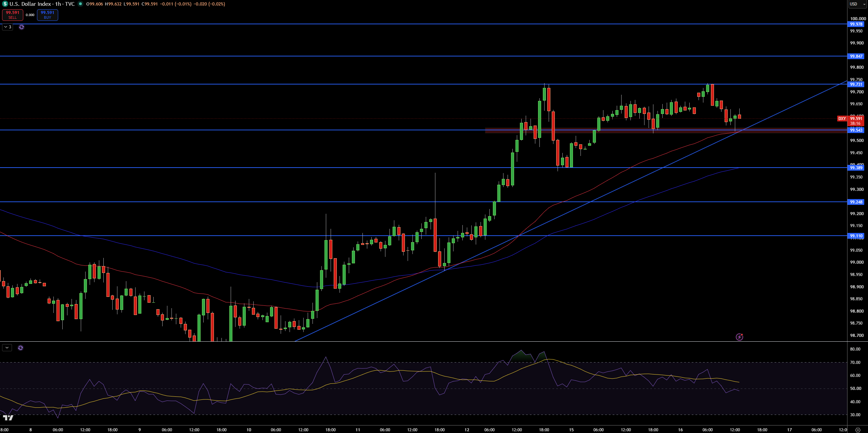Viewport: 868px width, 433px height.
Task: Click the DXY symbol tag on the price axis
Action: point(842,119)
